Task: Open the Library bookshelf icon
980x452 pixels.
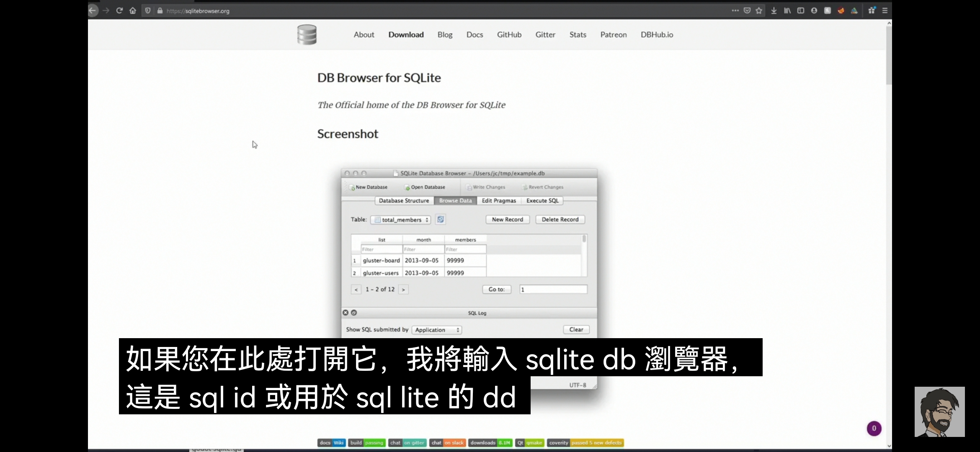Action: tap(787, 10)
